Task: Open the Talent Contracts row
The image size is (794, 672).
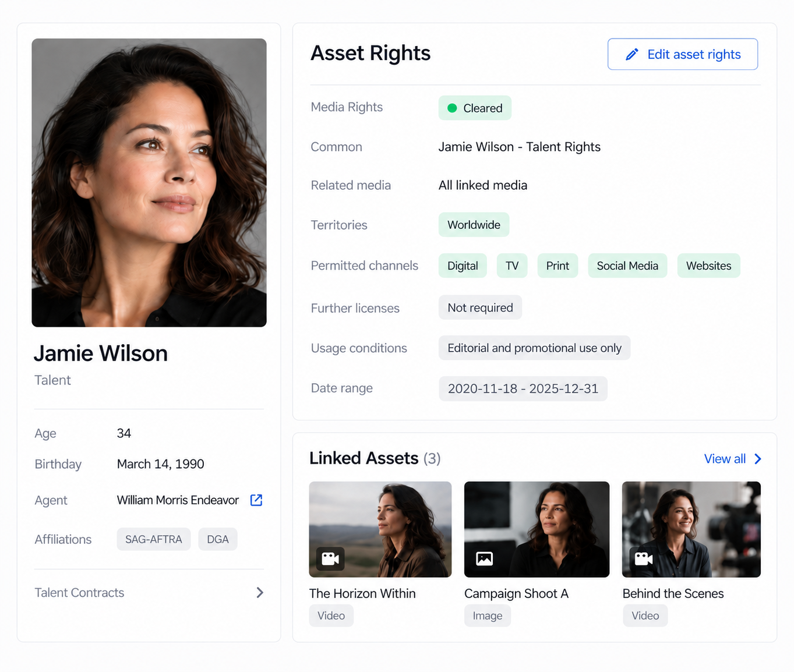Action: coord(149,593)
